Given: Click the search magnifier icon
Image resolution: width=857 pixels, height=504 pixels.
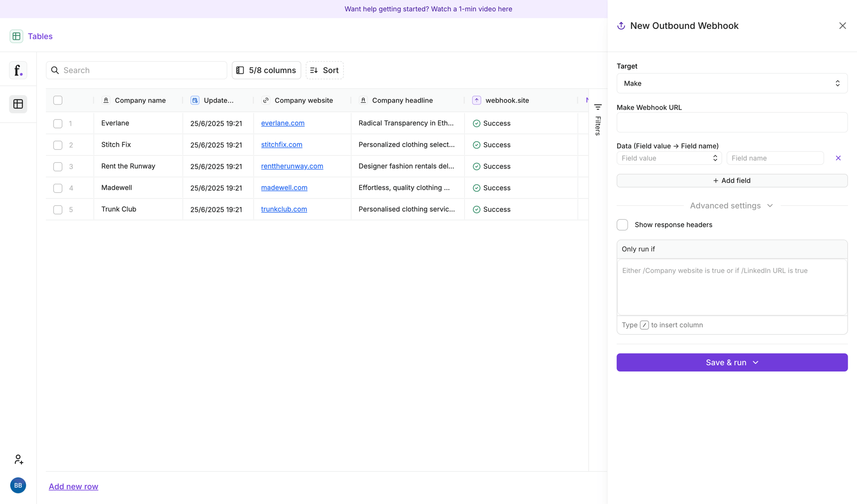Looking at the screenshot, I should tap(55, 70).
